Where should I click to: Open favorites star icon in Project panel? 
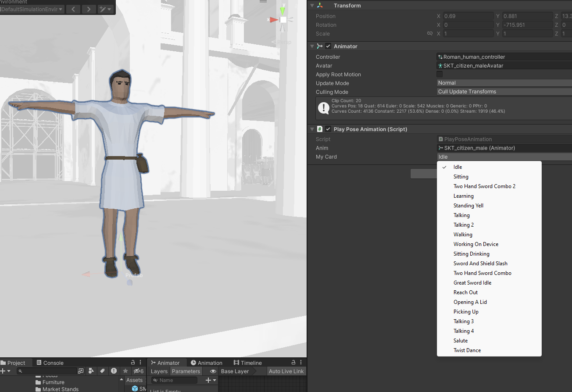tap(125, 371)
